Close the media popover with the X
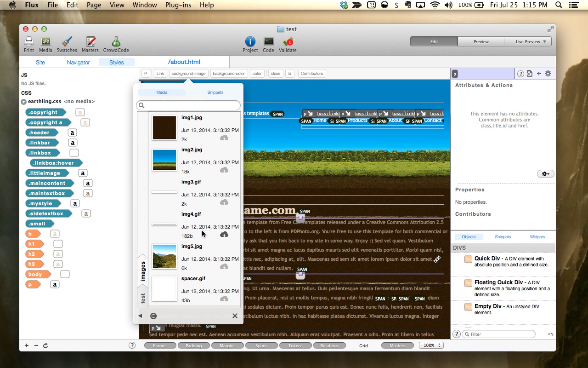The height and width of the screenshot is (368, 588). 235,316
